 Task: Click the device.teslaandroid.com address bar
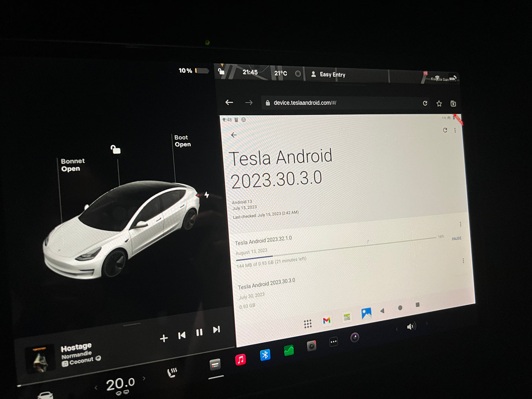tap(340, 103)
